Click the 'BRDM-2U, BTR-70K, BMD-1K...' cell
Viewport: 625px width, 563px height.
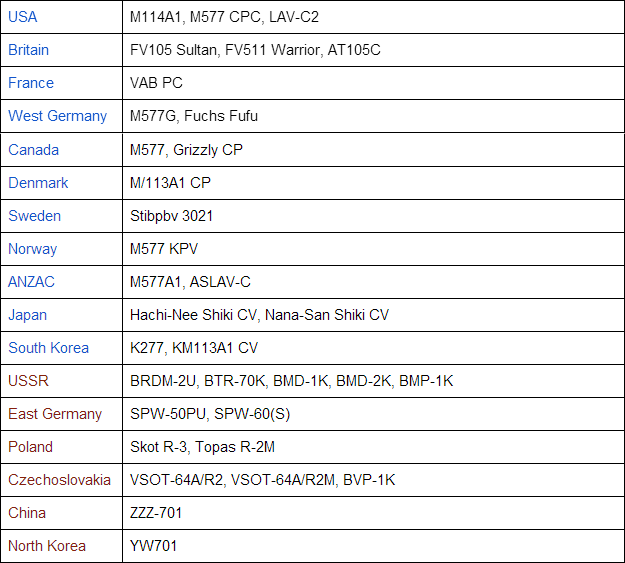[373, 381]
